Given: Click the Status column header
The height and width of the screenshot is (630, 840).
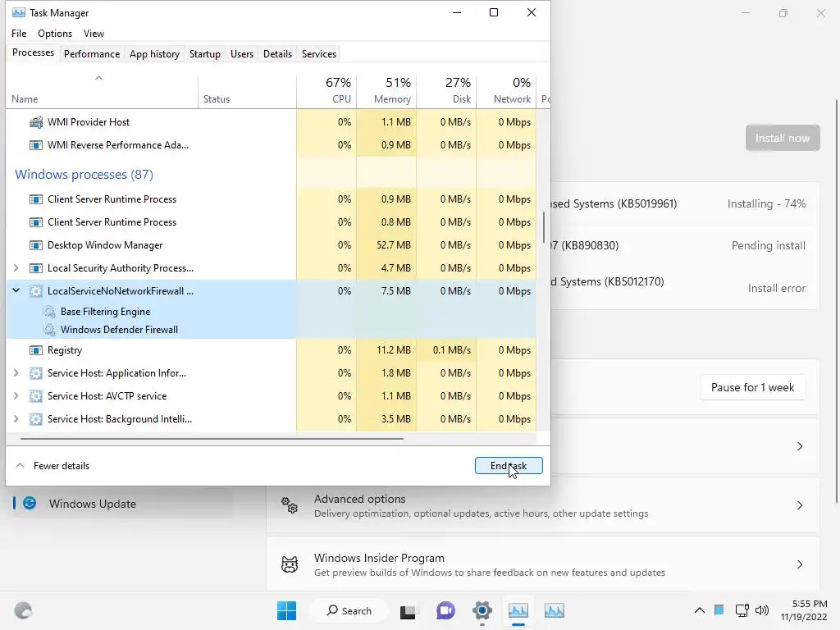Looking at the screenshot, I should (x=247, y=92).
